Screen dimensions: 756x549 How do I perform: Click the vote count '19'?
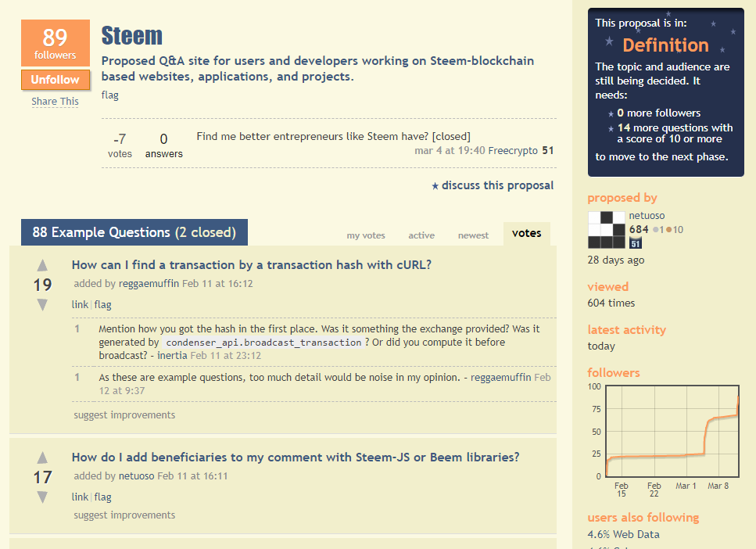coord(42,285)
